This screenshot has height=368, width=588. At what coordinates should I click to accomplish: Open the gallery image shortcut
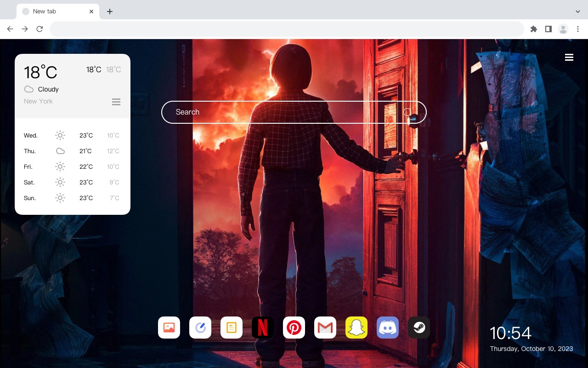click(x=169, y=328)
